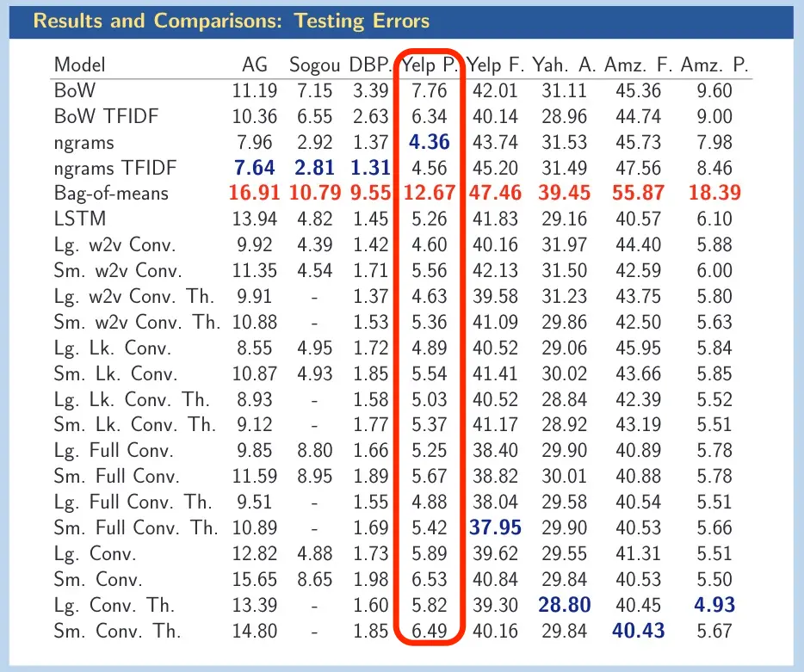Click the bold blue value 4.36
Viewport: 804px width, 672px height.
(x=430, y=142)
